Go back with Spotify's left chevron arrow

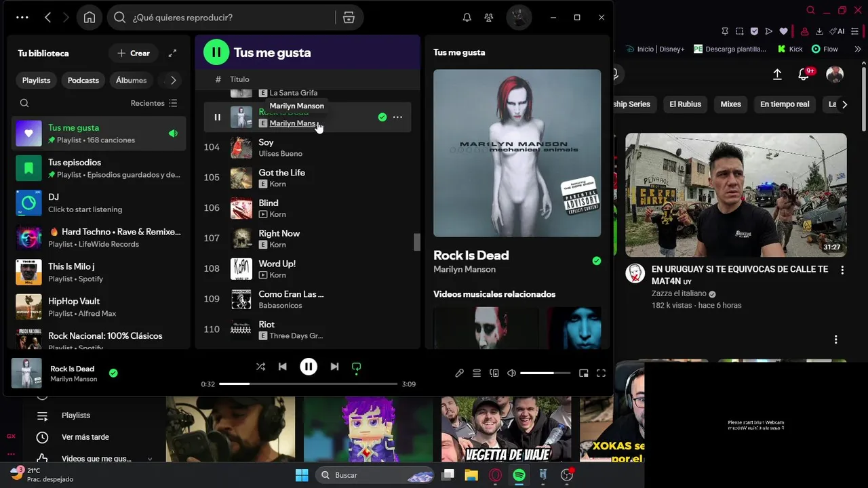(x=47, y=18)
